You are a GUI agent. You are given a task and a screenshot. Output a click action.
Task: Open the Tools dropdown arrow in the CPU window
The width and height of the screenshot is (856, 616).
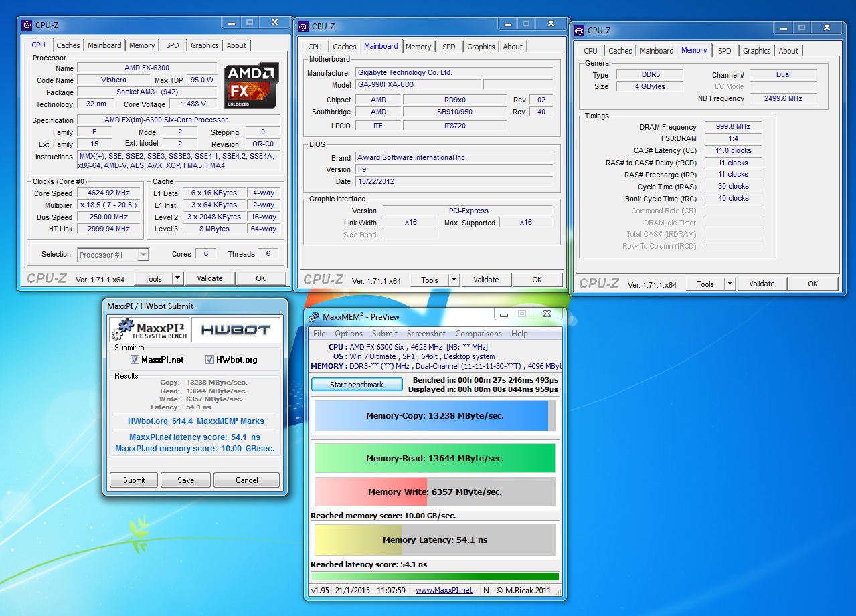tap(177, 279)
